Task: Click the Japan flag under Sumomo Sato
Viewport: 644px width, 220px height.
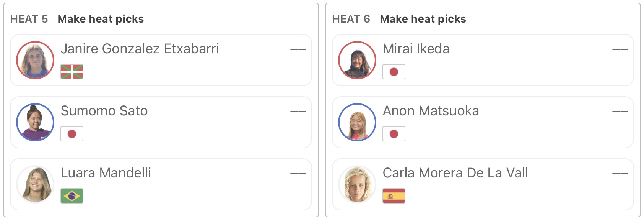Action: tap(72, 134)
